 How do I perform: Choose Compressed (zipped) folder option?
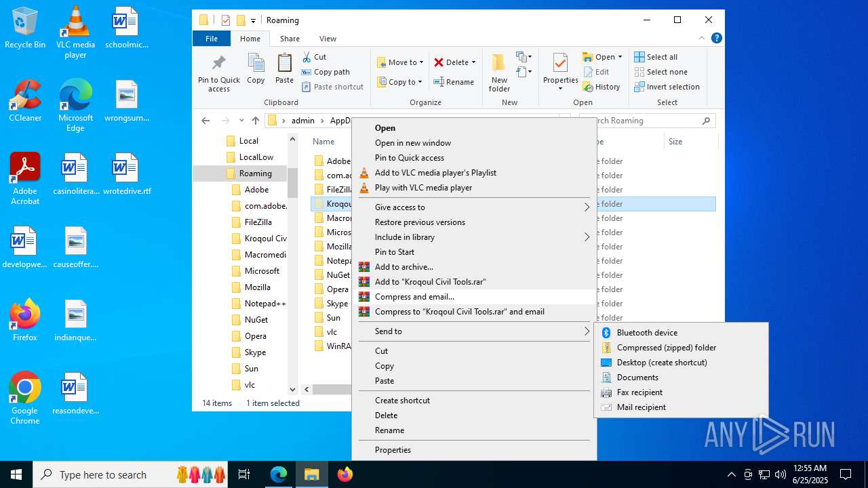tap(681, 348)
